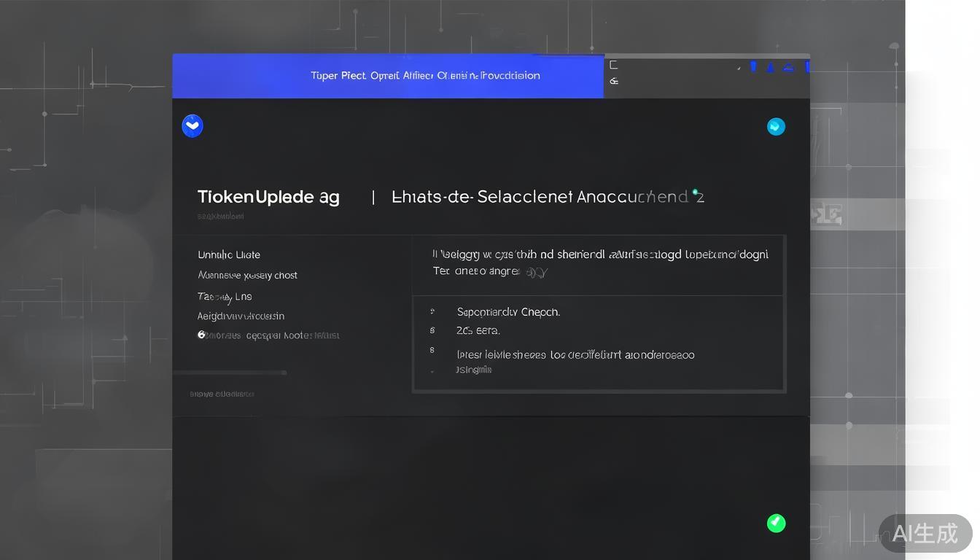Click the third blue icon in top-right toolbar
Image resolution: width=980 pixels, height=560 pixels.
point(788,67)
